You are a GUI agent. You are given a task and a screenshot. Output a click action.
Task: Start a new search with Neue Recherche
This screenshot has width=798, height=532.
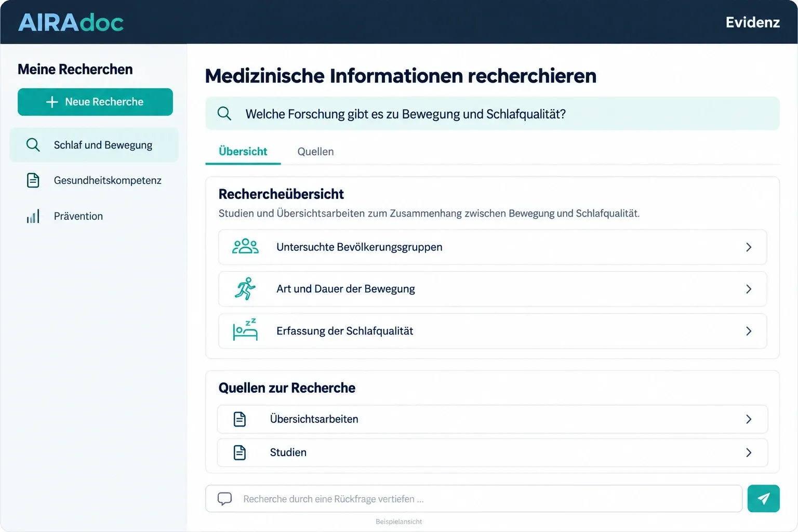click(95, 102)
